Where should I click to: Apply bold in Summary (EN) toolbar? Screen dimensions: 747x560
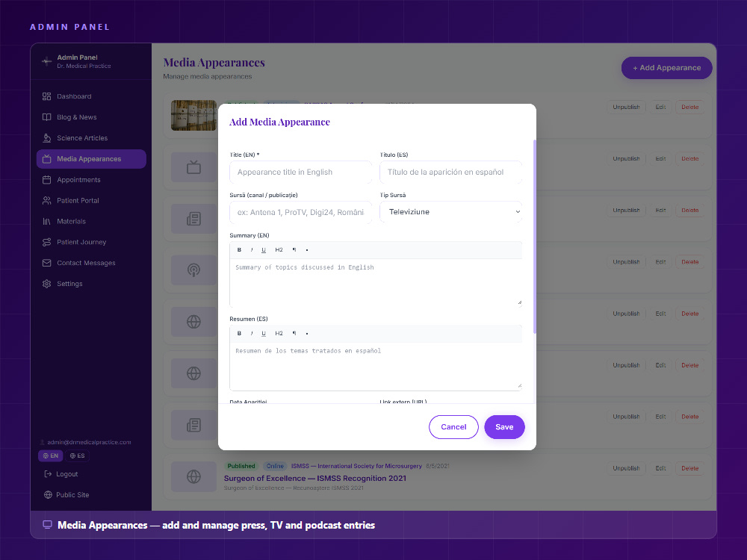point(239,250)
